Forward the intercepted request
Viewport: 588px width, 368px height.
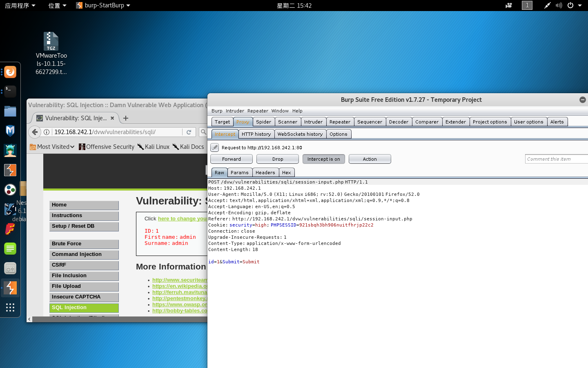(232, 159)
